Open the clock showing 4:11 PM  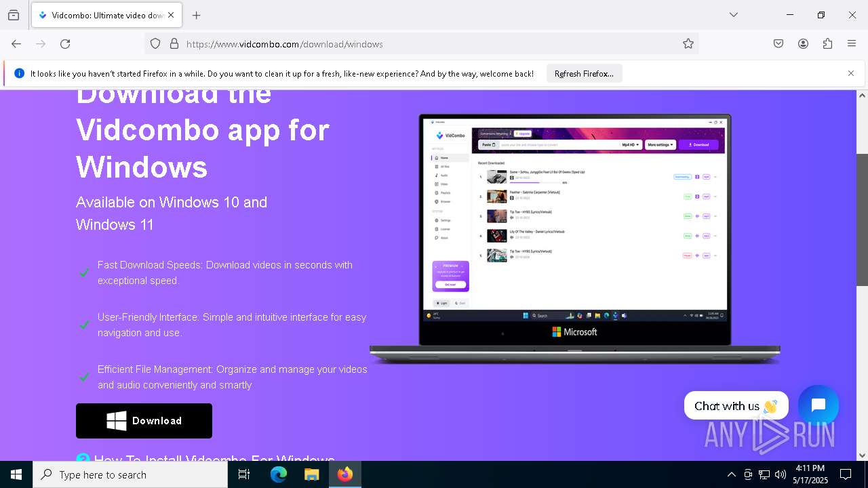[x=810, y=474]
